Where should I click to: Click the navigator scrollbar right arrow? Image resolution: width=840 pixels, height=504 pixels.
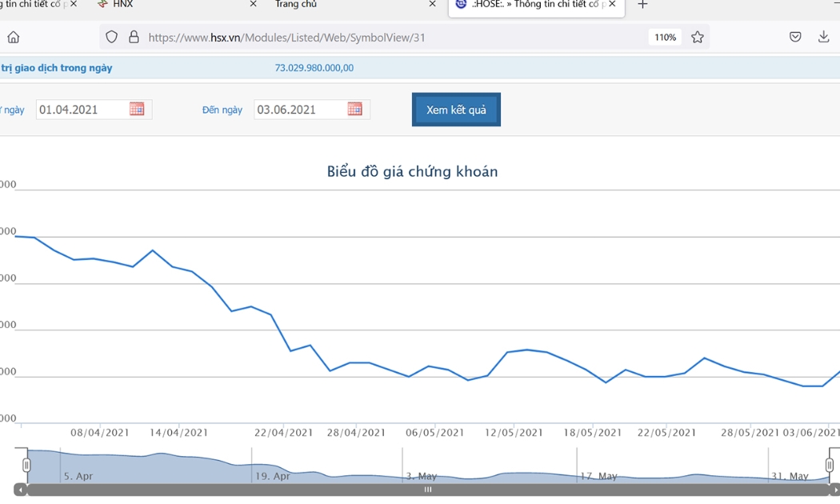834,490
